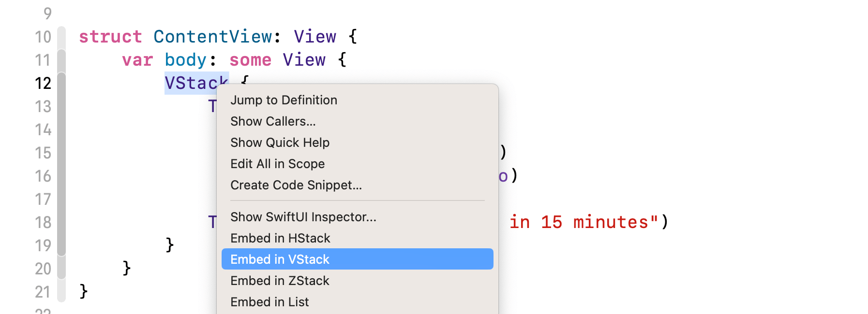Open Show Quick Help option
This screenshot has width=868, height=314.
point(280,143)
